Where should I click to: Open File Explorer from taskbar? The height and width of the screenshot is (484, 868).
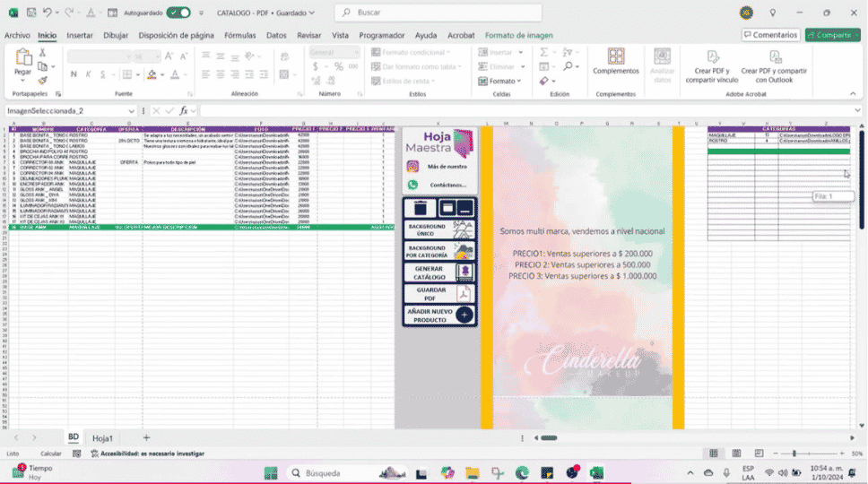(473, 473)
